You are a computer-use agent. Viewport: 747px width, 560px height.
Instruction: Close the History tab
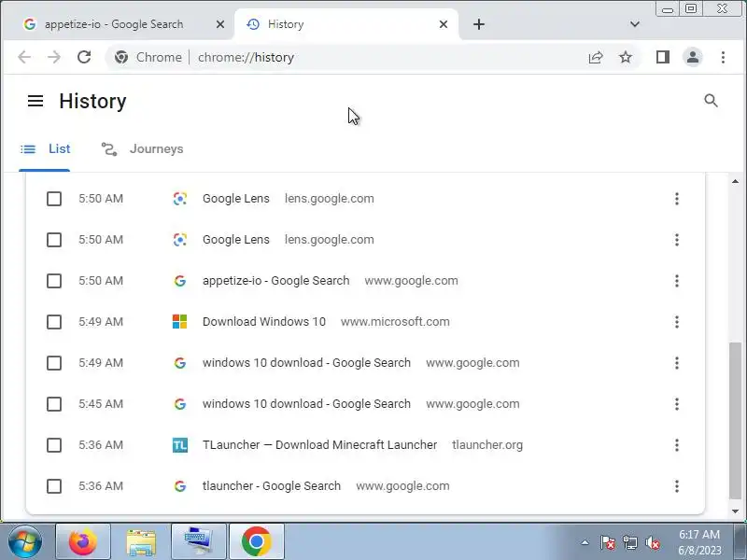[444, 24]
